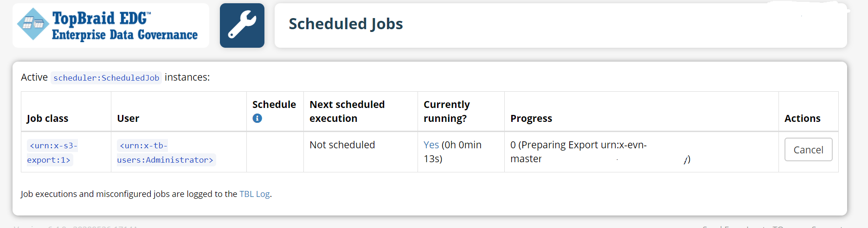
Task: Click the Not scheduled cell
Action: click(x=342, y=145)
